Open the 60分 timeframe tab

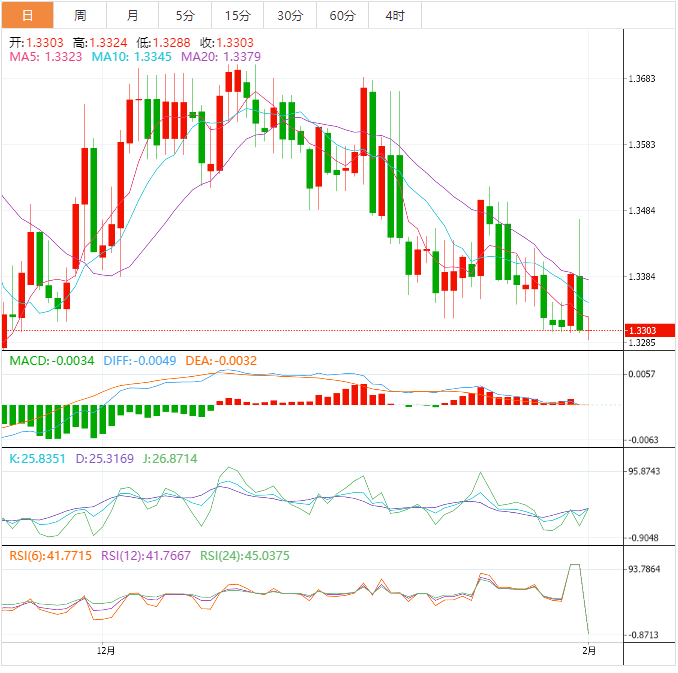click(x=342, y=15)
